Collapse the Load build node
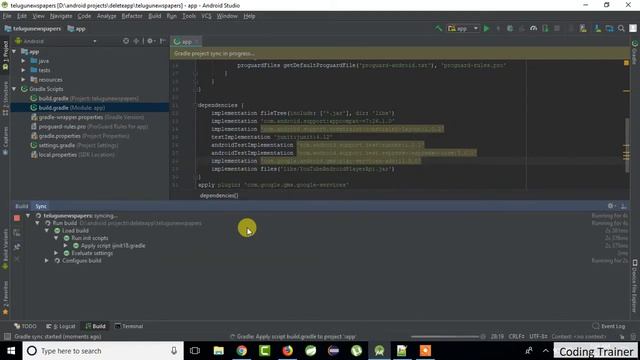This screenshot has height=360, width=640. (47, 231)
